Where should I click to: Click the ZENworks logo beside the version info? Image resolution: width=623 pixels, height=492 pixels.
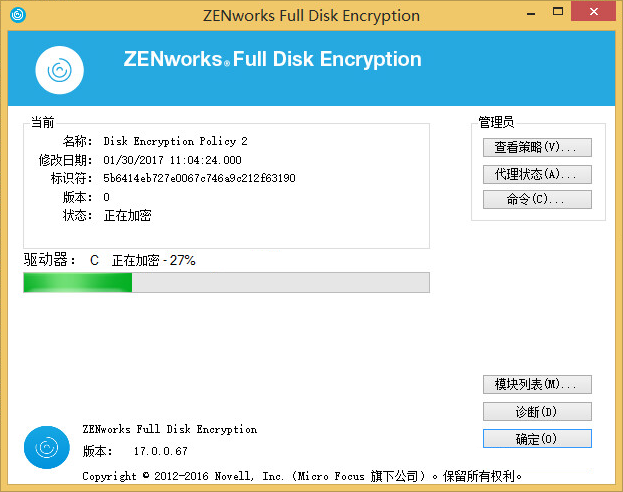point(47,446)
